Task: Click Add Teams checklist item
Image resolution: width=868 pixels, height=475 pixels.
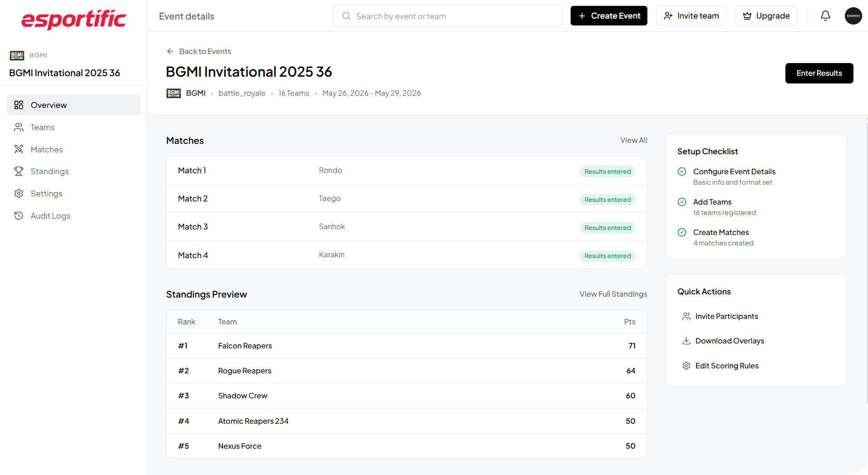Action: [717, 207]
